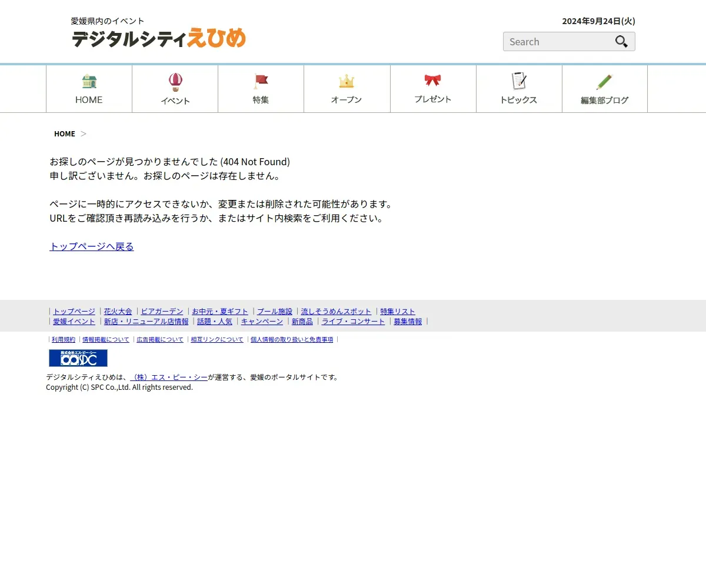
Task: Open footer ビアガーデン link
Action: coord(162,312)
